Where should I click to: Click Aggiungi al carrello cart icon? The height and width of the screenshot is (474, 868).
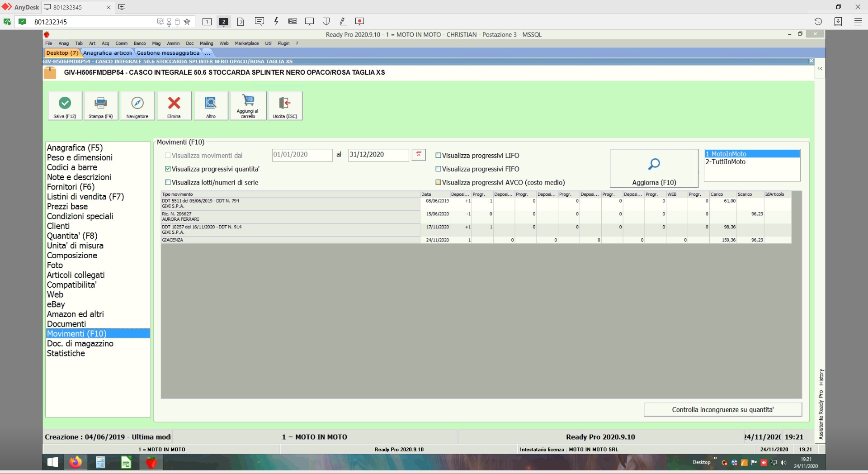click(x=248, y=106)
